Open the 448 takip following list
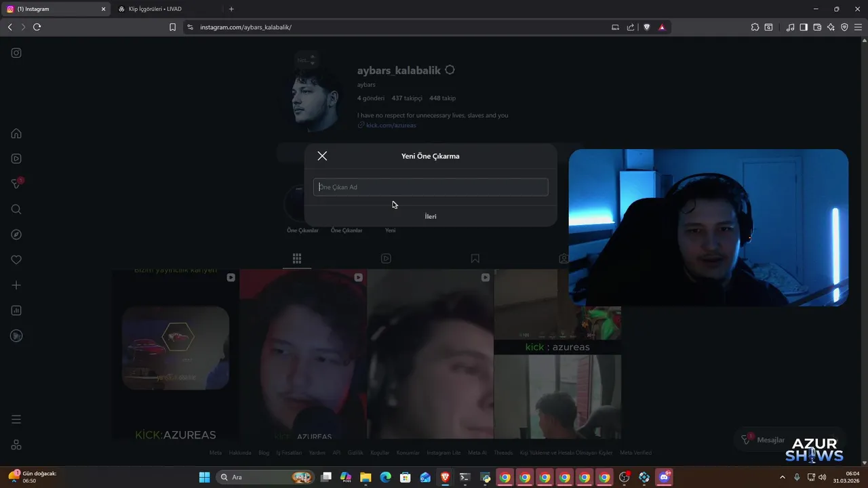 click(x=442, y=98)
